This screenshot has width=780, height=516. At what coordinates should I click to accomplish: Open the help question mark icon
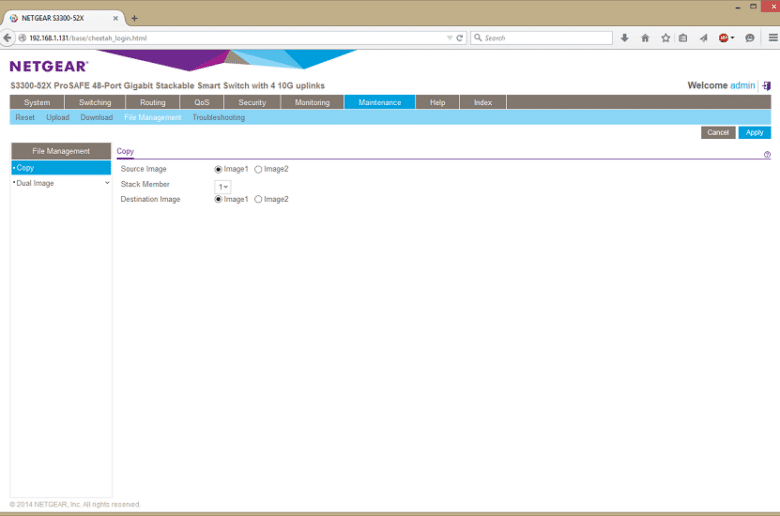click(767, 155)
